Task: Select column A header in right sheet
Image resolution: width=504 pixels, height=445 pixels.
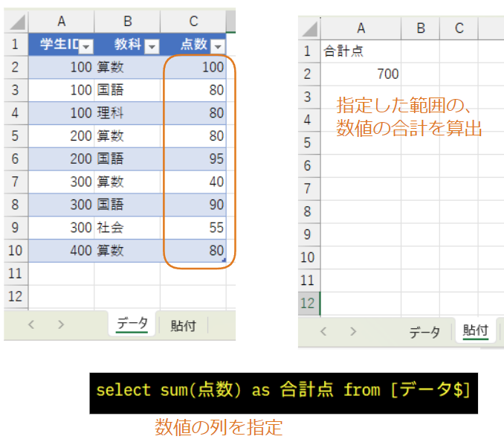Action: (x=361, y=28)
